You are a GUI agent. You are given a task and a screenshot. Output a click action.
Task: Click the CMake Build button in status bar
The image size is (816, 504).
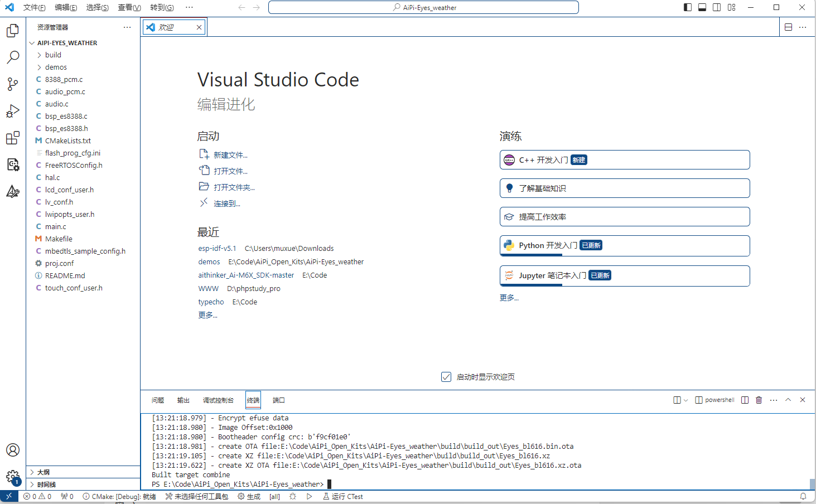tap(249, 496)
